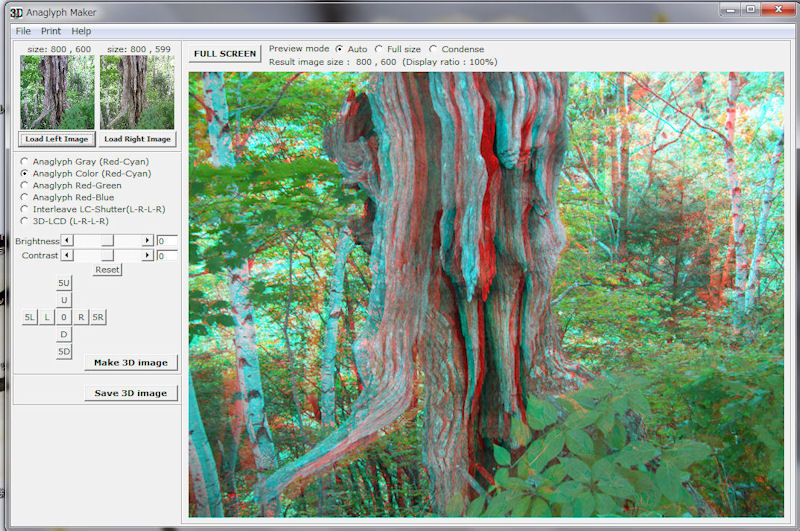Image resolution: width=800 pixels, height=531 pixels.
Task: Open the Print menu
Action: (x=51, y=31)
